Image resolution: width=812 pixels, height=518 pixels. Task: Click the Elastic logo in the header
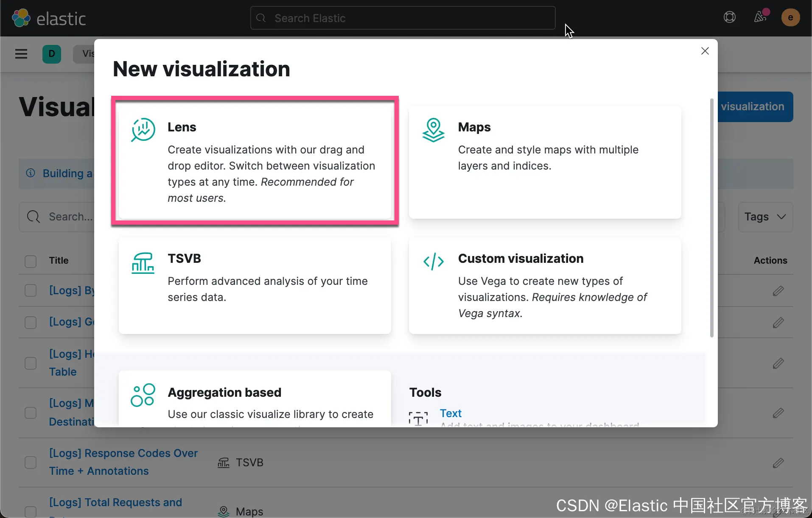click(x=49, y=18)
